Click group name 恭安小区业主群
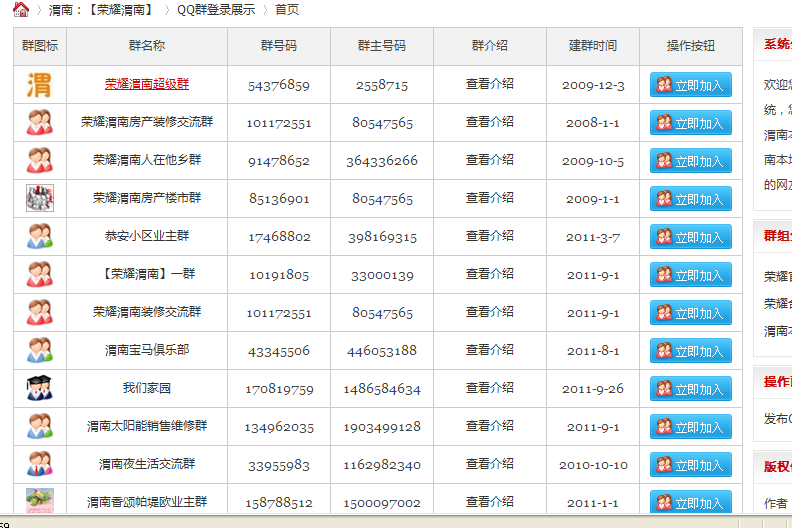The width and height of the screenshot is (792, 528). coord(147,235)
